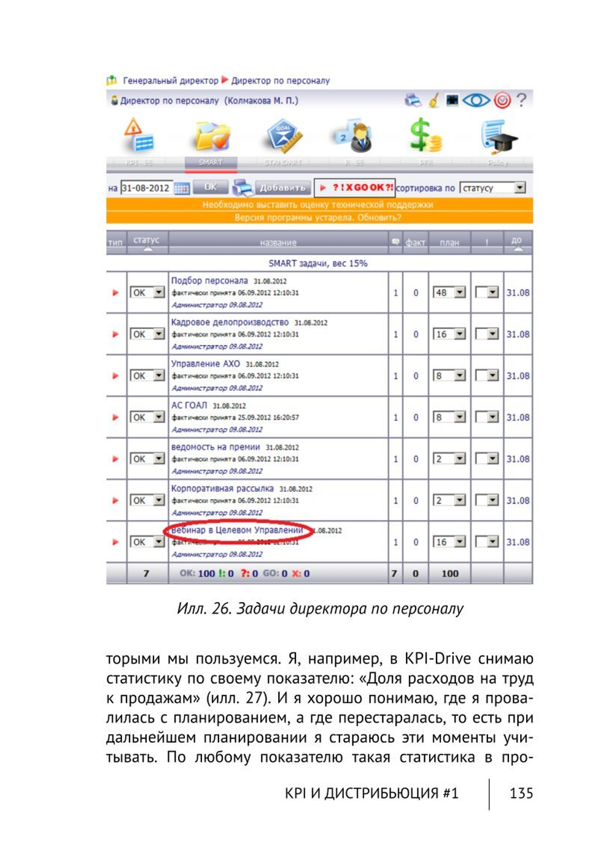Viewport: 614px width, 868px height.
Task: Switch to the PFR tab
Action: coord(426,163)
